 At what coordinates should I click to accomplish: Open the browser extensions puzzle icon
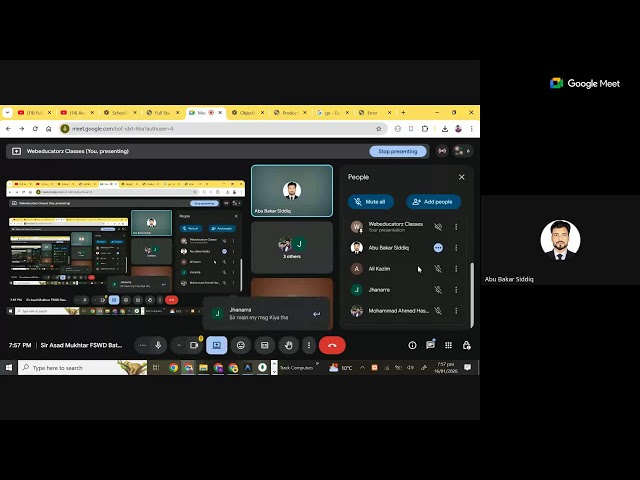coord(425,129)
